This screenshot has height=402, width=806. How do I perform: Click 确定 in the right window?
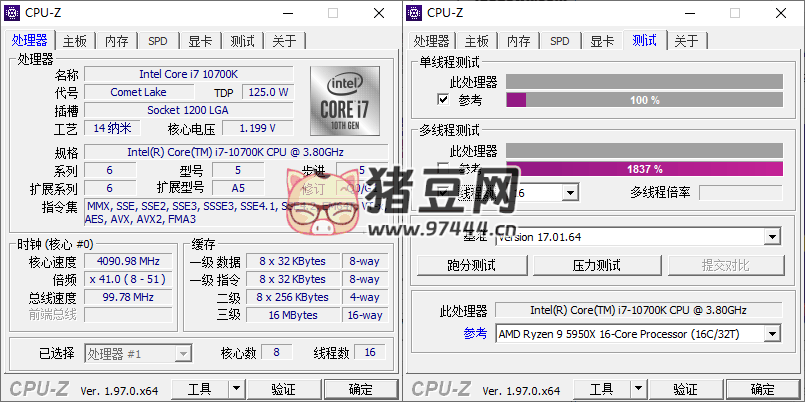(x=762, y=389)
